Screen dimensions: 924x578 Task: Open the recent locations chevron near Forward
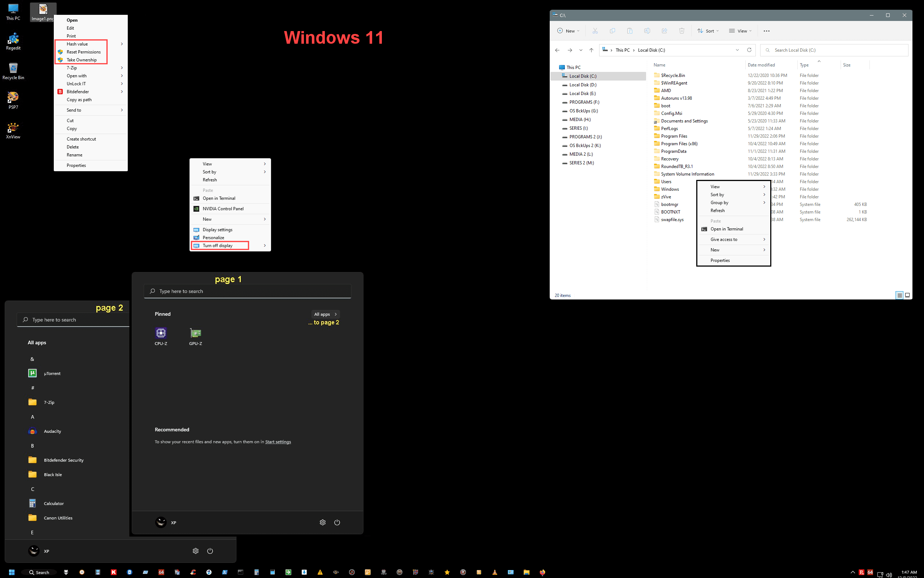point(581,50)
